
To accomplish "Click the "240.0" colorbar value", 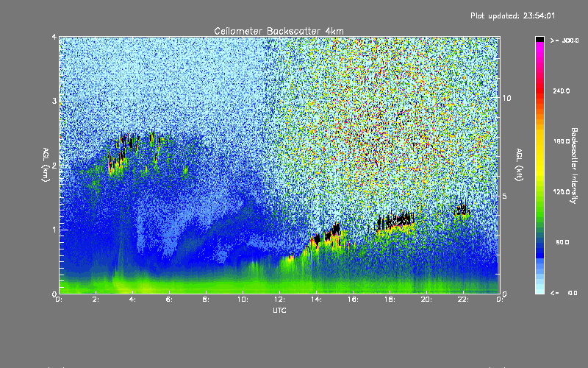I will coord(562,91).
